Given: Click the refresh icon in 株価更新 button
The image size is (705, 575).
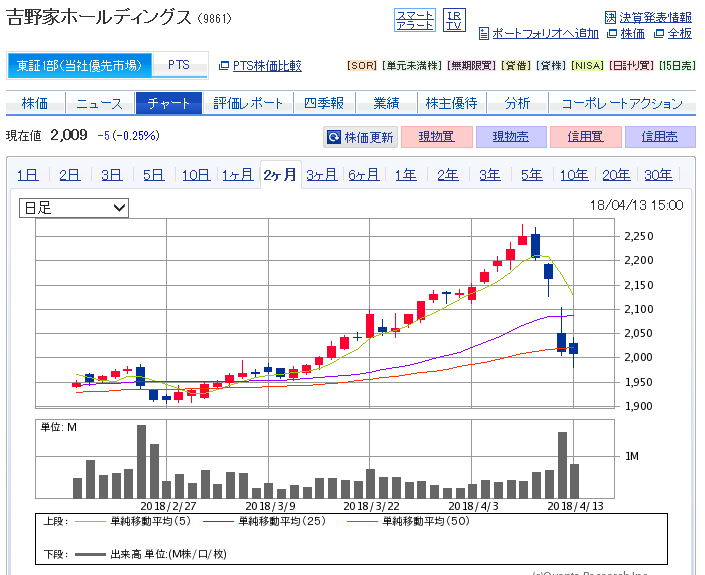Looking at the screenshot, I should 334,137.
